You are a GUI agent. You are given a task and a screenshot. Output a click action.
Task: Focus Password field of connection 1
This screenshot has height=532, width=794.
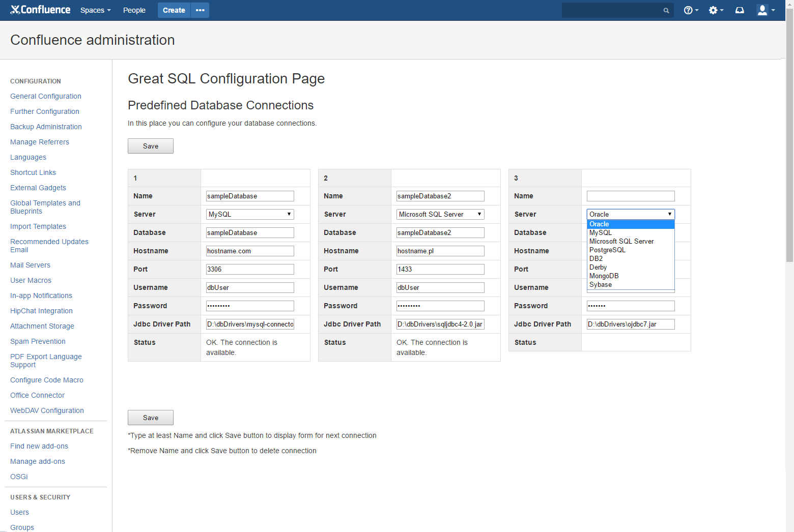[x=250, y=306]
